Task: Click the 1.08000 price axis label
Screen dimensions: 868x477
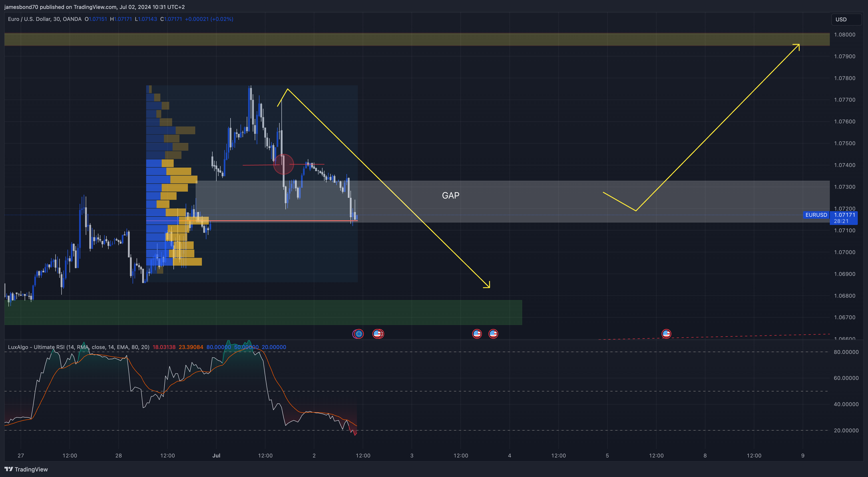Action: pyautogui.click(x=844, y=34)
